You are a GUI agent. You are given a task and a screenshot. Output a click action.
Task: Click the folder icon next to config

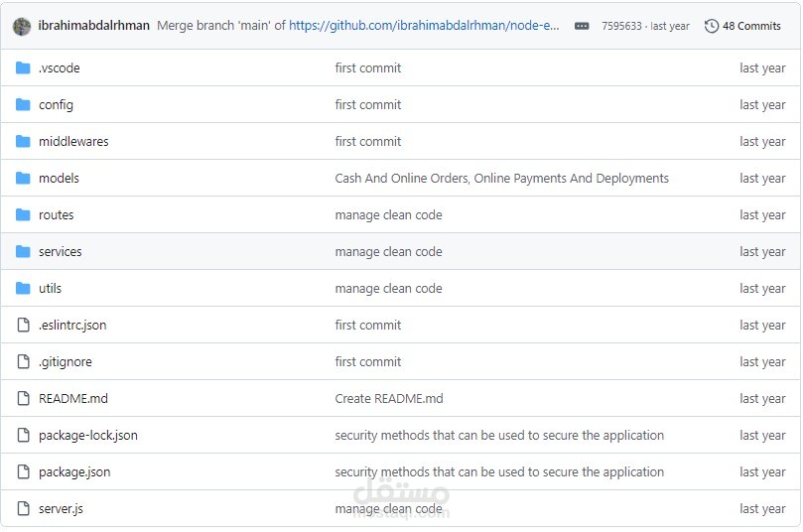[23, 104]
